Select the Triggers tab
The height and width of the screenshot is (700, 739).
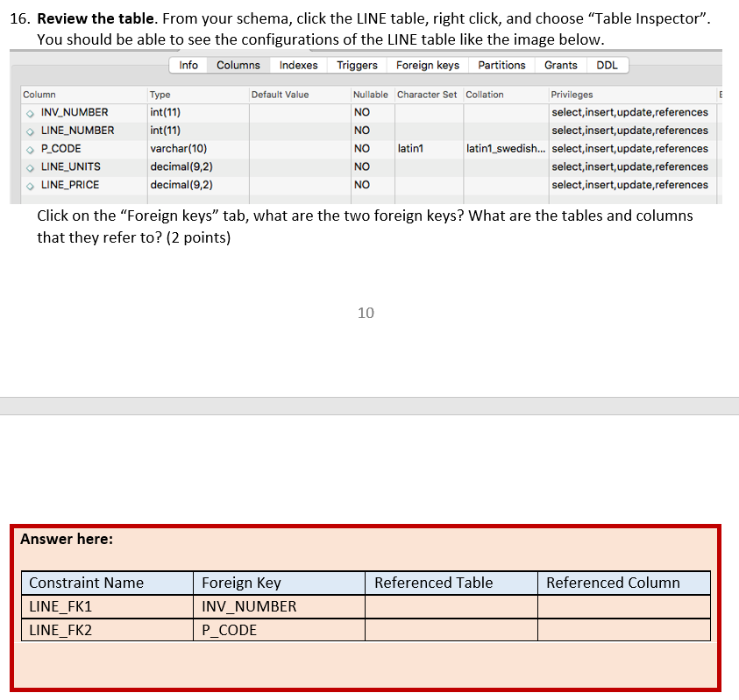point(356,64)
